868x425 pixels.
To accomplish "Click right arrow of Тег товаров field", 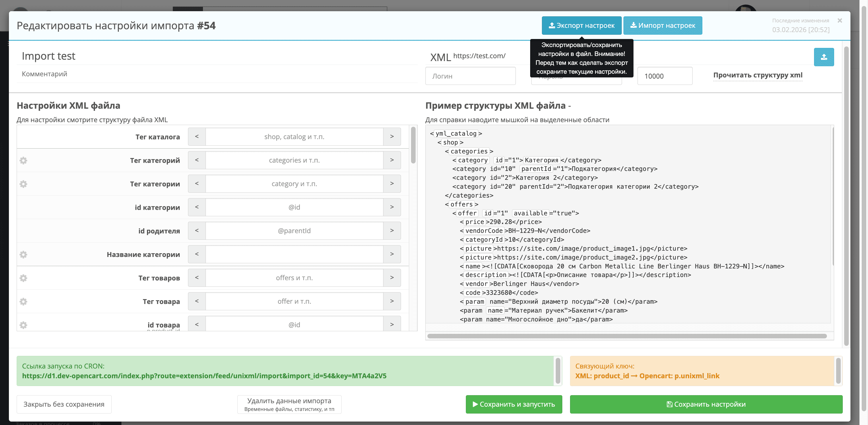I will 392,278.
